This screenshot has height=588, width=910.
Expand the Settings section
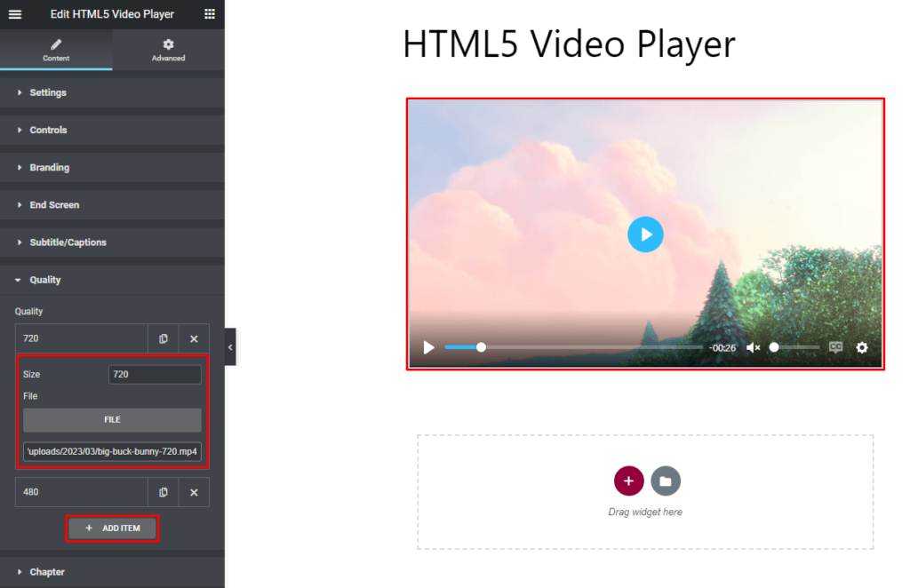(x=46, y=92)
